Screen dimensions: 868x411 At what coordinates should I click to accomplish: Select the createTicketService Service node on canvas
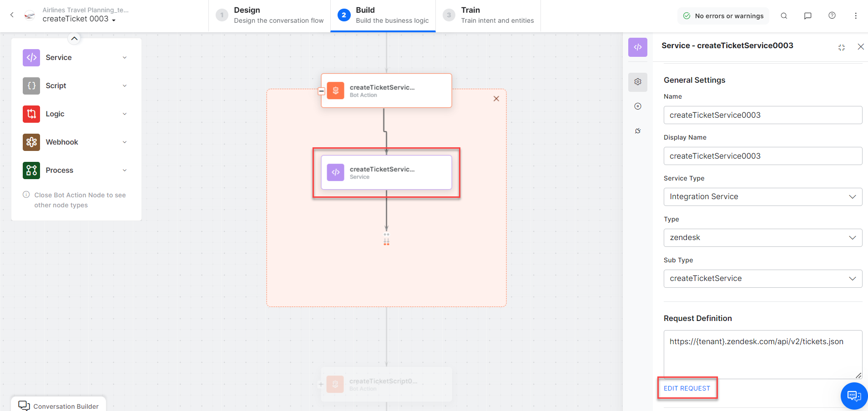click(x=386, y=173)
